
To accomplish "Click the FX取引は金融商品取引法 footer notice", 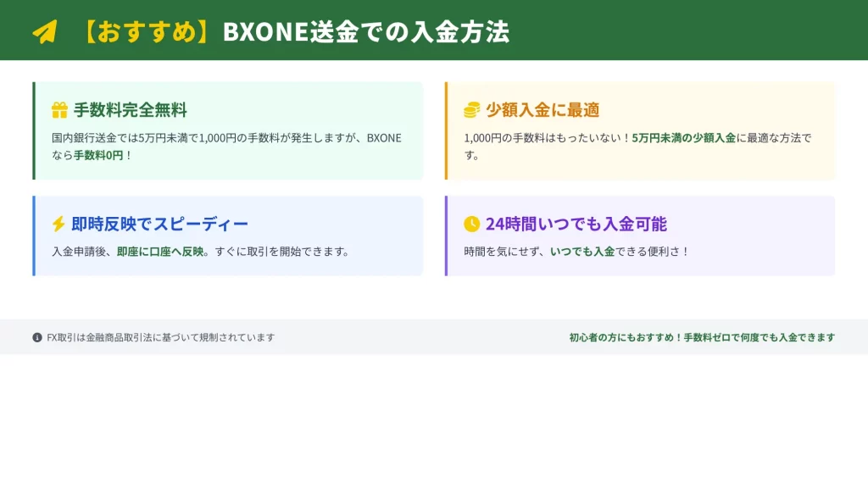I will click(161, 337).
